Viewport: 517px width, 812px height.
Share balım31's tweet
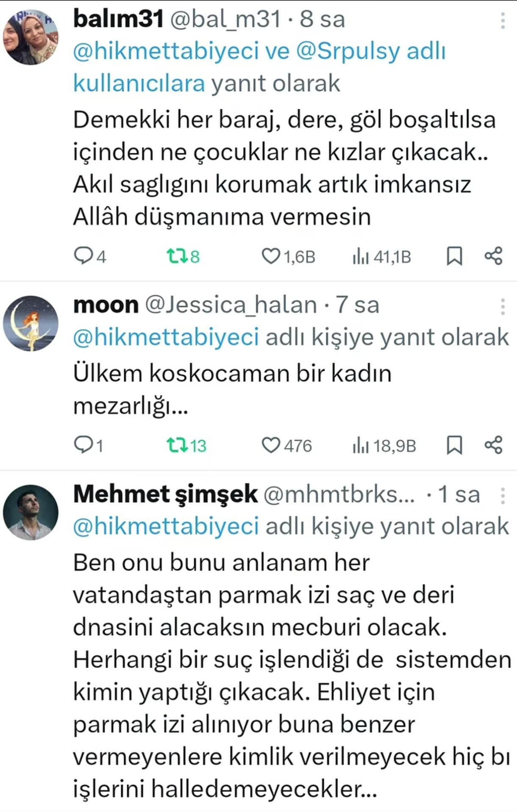494,256
